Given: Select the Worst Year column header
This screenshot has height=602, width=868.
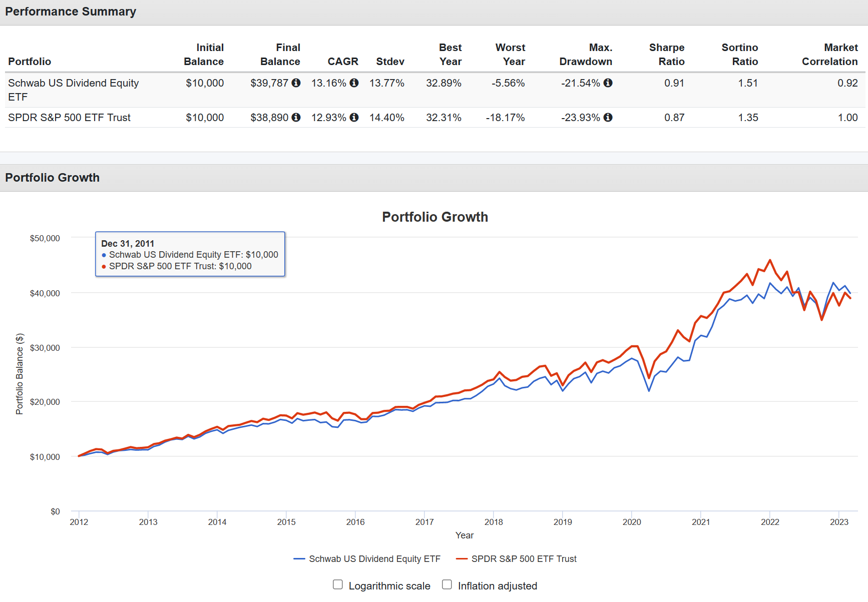Looking at the screenshot, I should [510, 54].
